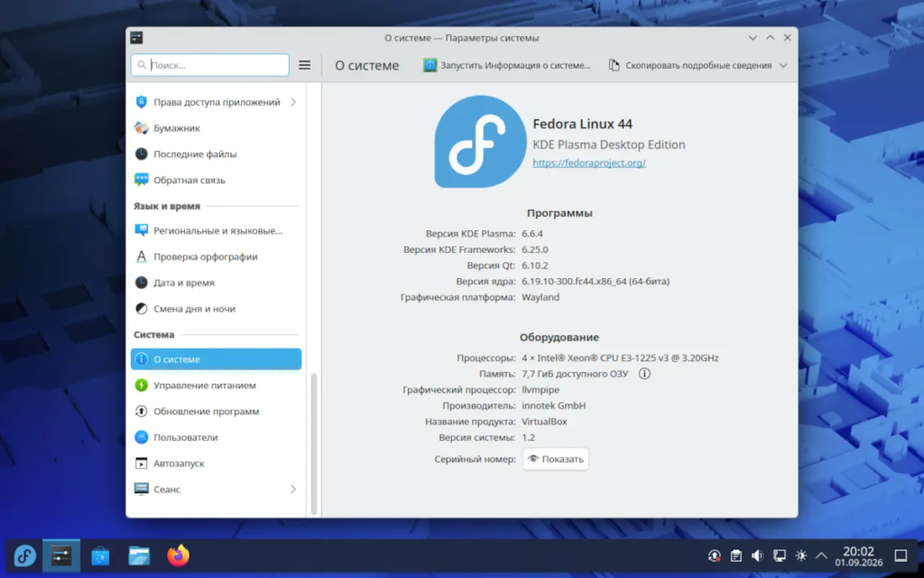
Task: Click the llvmpipe graphics processor value
Action: tap(541, 389)
